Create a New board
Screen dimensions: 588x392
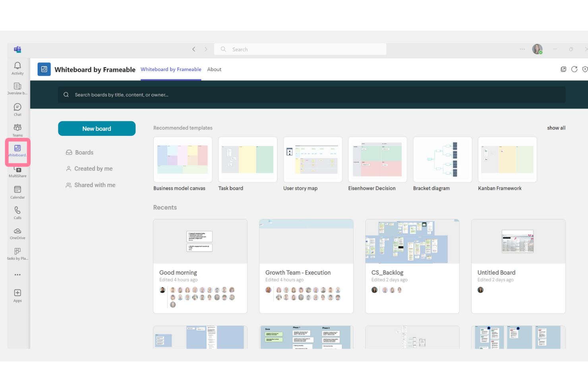click(x=97, y=129)
